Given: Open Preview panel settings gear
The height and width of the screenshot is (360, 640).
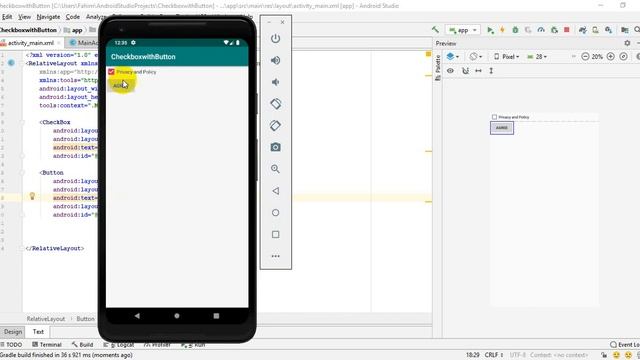Looking at the screenshot, I should coord(627,43).
